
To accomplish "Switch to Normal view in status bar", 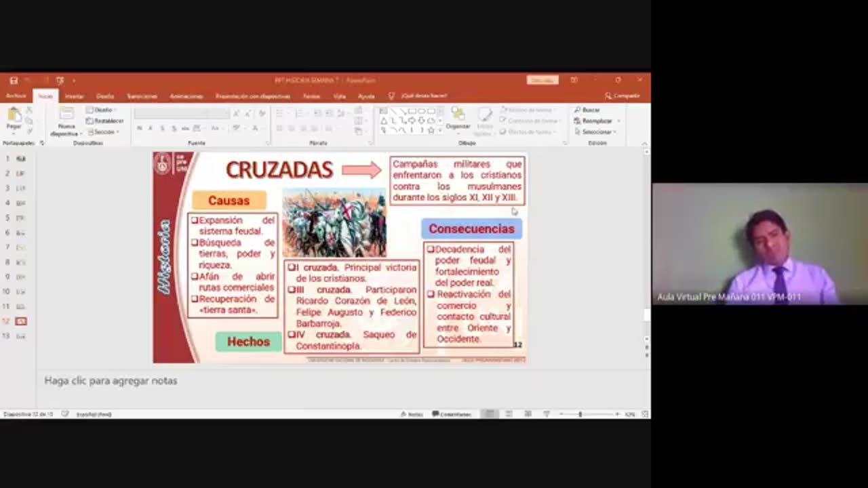I will click(x=490, y=413).
